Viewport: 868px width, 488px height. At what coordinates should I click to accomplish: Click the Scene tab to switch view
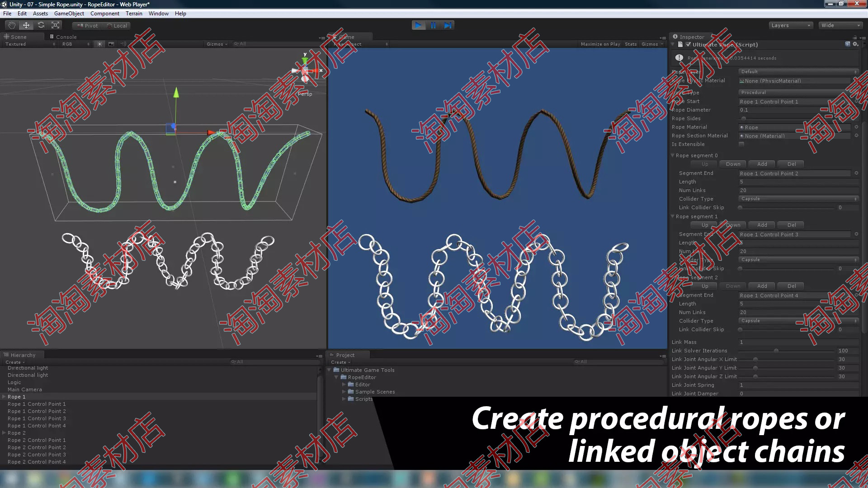point(18,36)
